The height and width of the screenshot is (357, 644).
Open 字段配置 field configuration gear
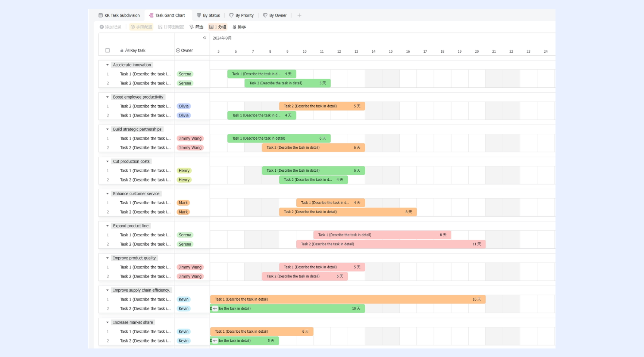click(141, 27)
